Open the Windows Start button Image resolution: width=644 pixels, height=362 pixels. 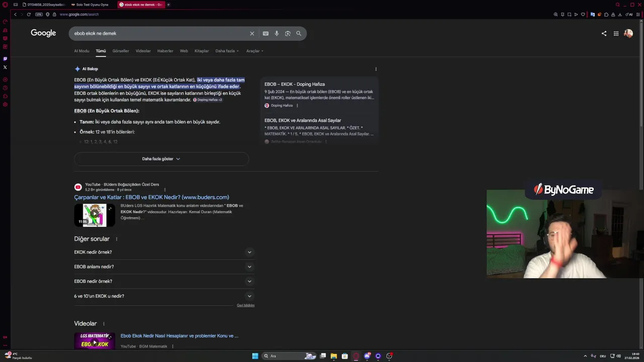[x=255, y=356]
